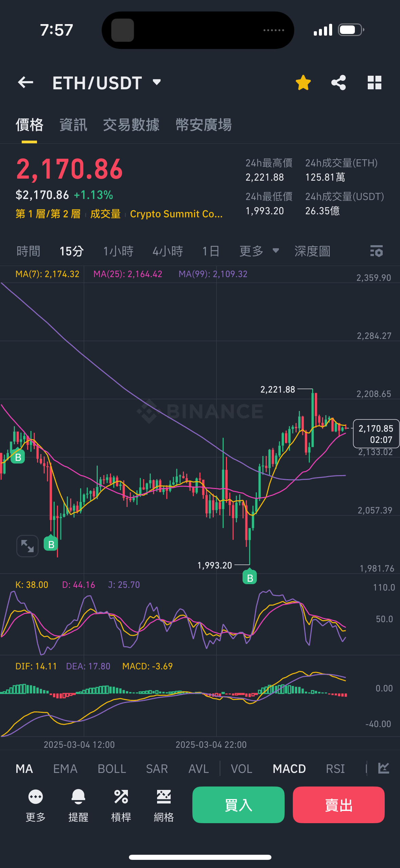Viewport: 400px width, 868px height.
Task: Open 網格 grid trading
Action: [164, 805]
